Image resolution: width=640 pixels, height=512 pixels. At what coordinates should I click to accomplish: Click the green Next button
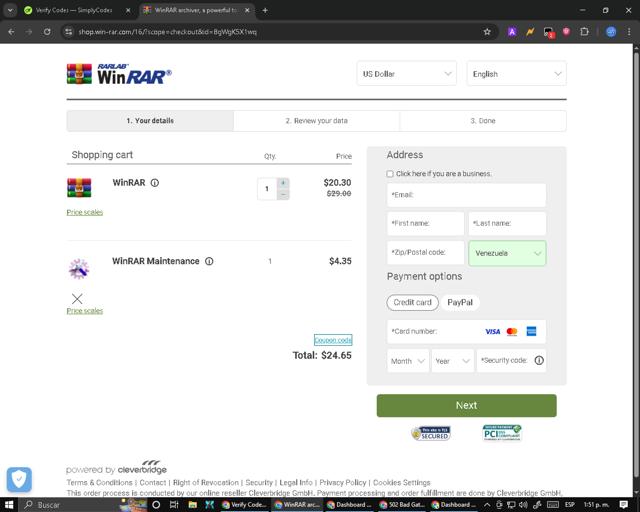tap(466, 405)
